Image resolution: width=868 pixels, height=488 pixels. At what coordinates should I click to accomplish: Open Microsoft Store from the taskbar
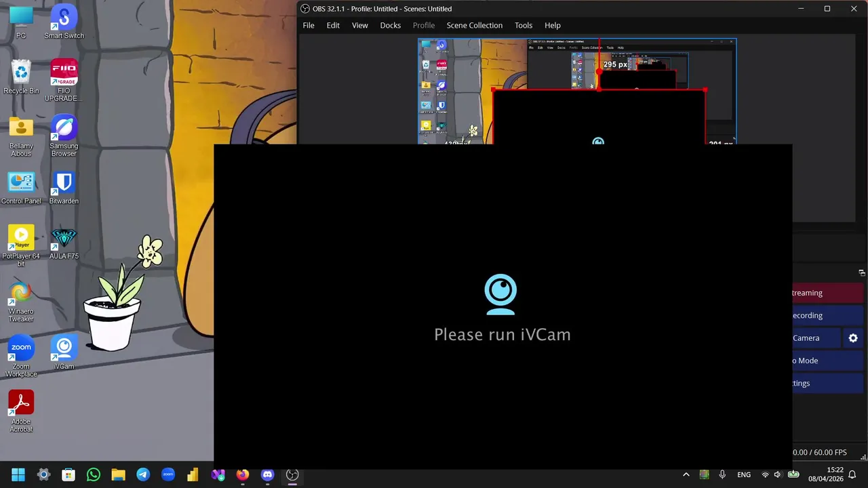tap(68, 474)
